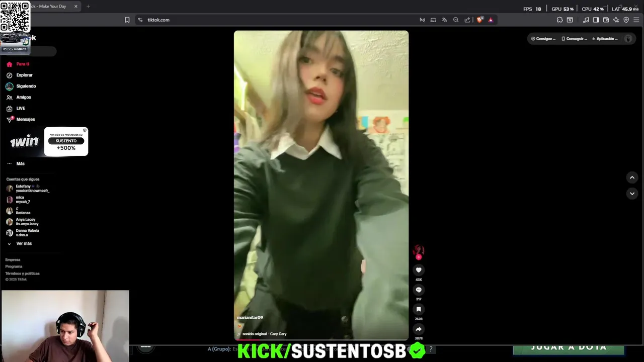644x362 pixels.
Task: Share the video with arrow icon
Action: (x=419, y=329)
